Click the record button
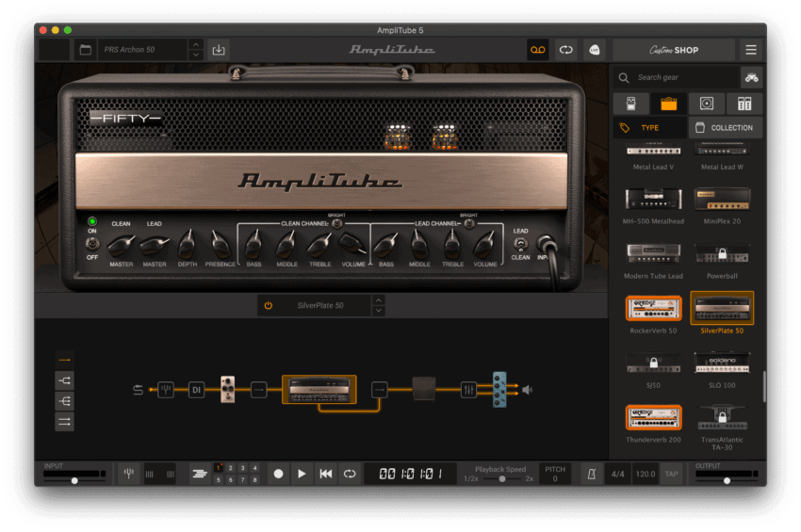 coord(278,475)
